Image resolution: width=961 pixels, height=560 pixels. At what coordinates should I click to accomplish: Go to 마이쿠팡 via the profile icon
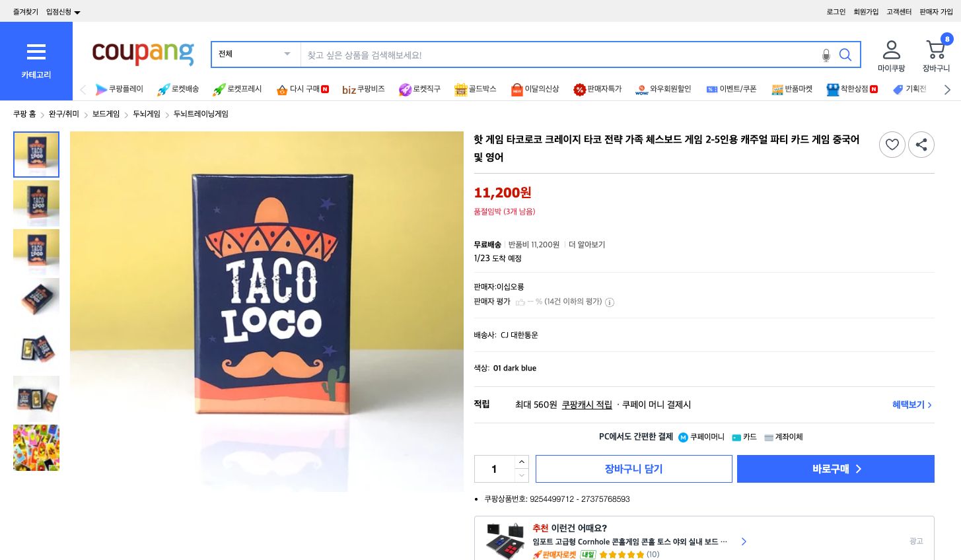891,50
